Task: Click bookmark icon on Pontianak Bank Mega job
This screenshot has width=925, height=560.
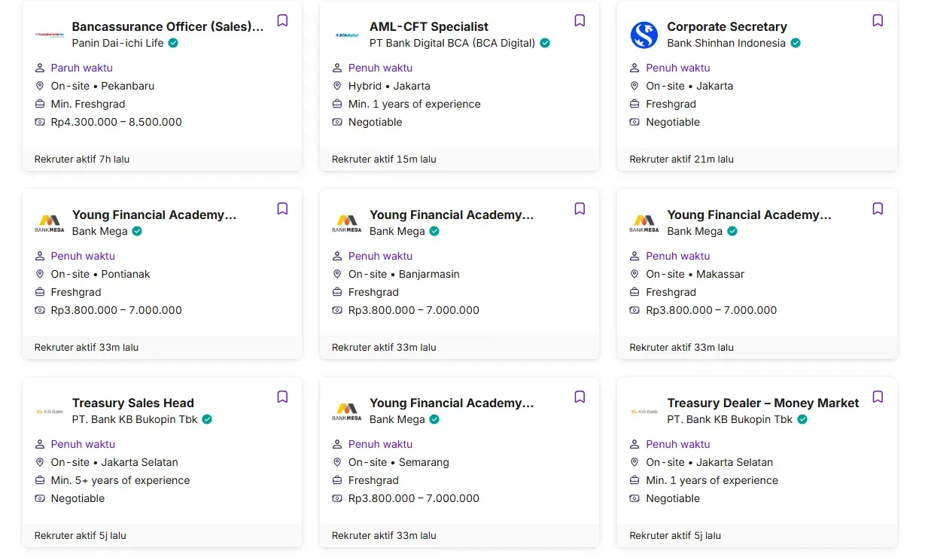Action: 282,208
